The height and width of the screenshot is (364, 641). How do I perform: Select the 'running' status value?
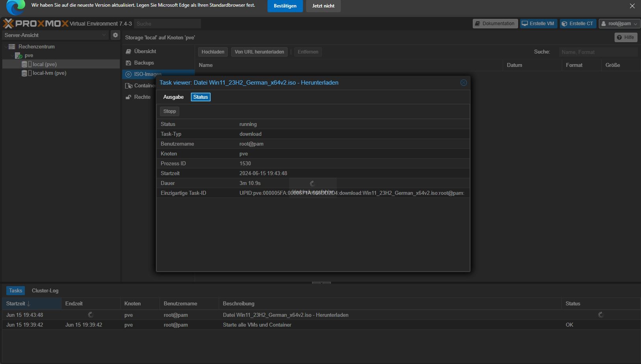point(248,124)
